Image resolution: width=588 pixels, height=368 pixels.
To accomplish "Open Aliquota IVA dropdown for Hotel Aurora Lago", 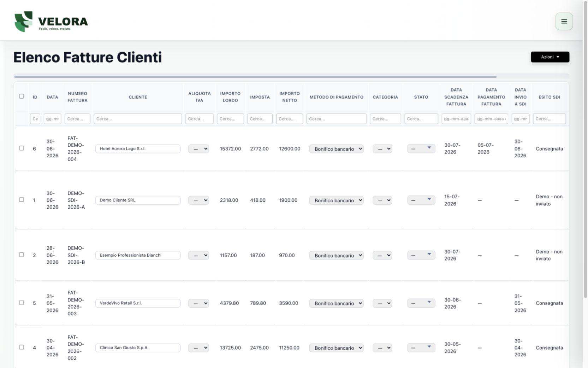I will [198, 149].
